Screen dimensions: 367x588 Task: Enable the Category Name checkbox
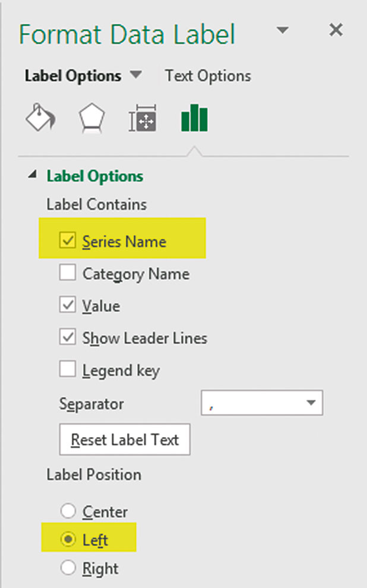point(68,273)
